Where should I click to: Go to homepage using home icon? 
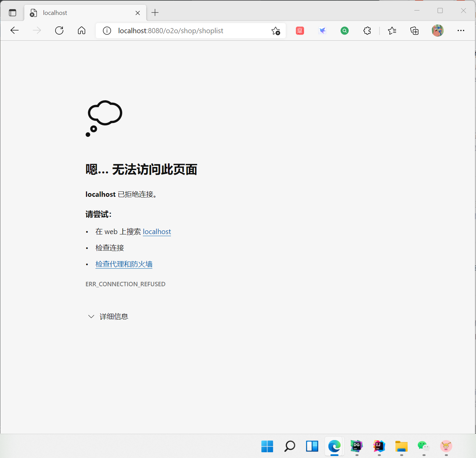coord(81,30)
